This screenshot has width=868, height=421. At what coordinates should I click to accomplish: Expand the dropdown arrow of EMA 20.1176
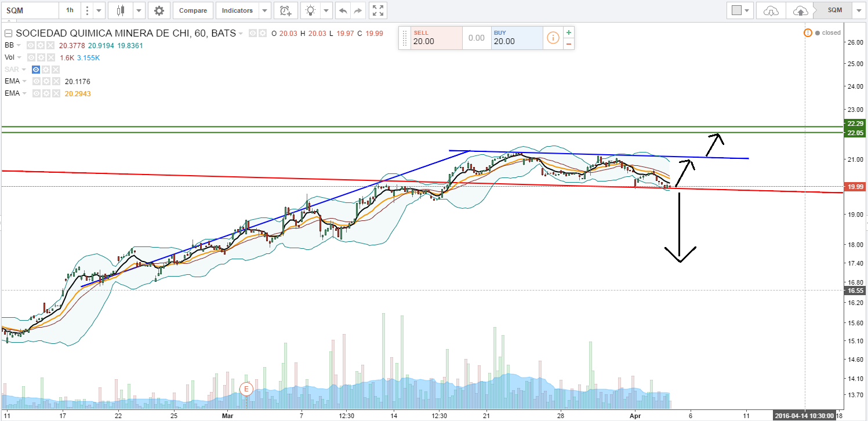click(x=24, y=82)
